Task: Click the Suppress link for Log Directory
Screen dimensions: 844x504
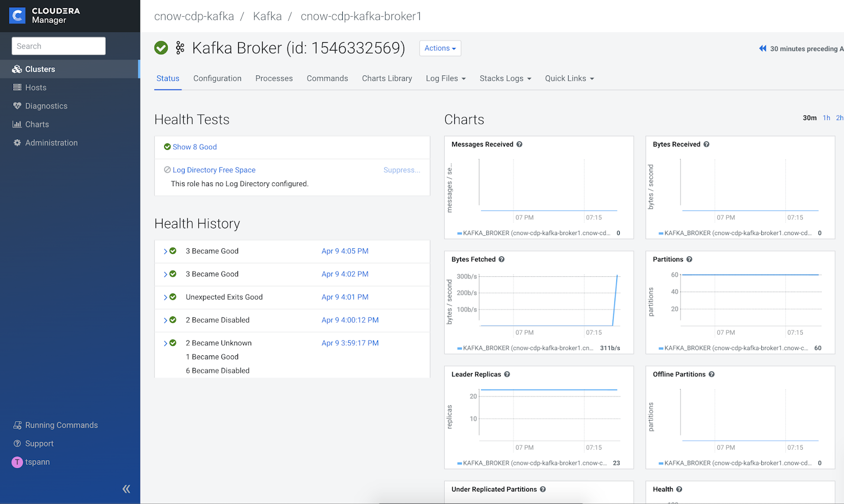Action: click(x=402, y=170)
